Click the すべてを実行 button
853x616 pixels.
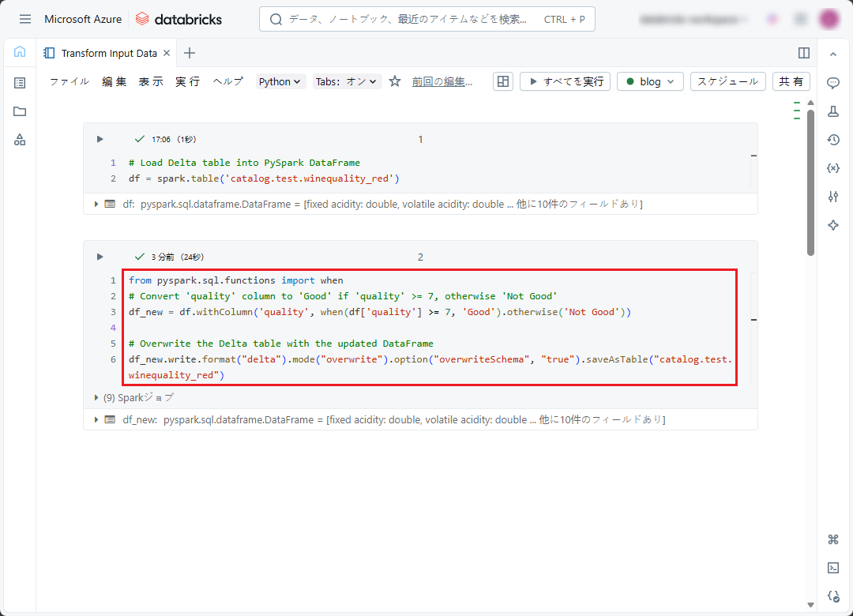565,81
